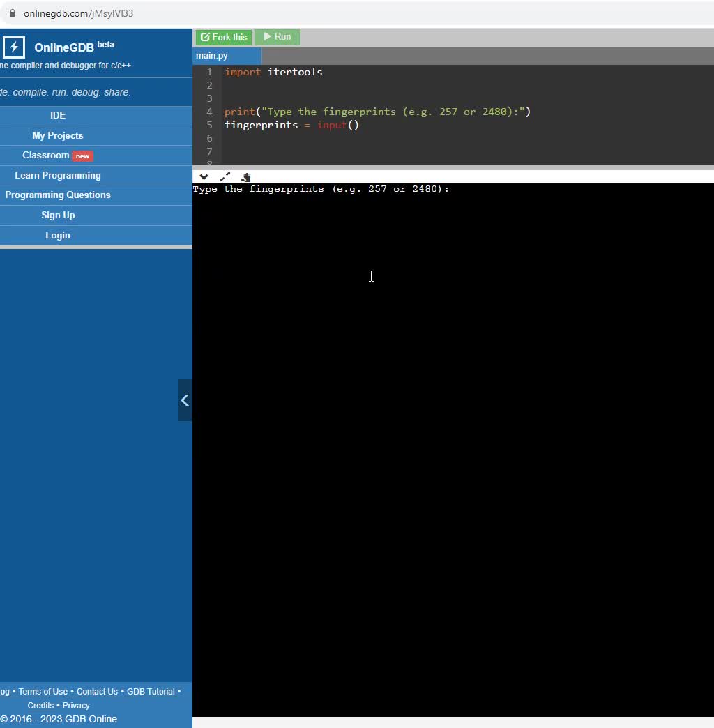The width and height of the screenshot is (714, 728).
Task: Open the IDE menu item
Action: pos(58,116)
